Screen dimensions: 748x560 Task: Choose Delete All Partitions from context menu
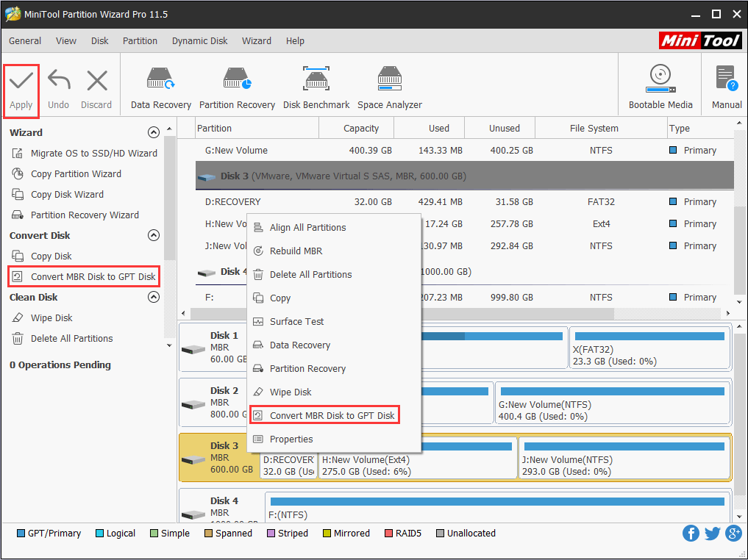(x=334, y=275)
